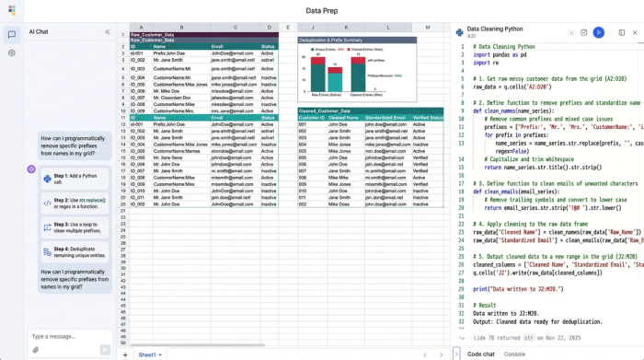Collapse the AI Chat panel with double chevron
This screenshot has height=360, width=644.
108,31
